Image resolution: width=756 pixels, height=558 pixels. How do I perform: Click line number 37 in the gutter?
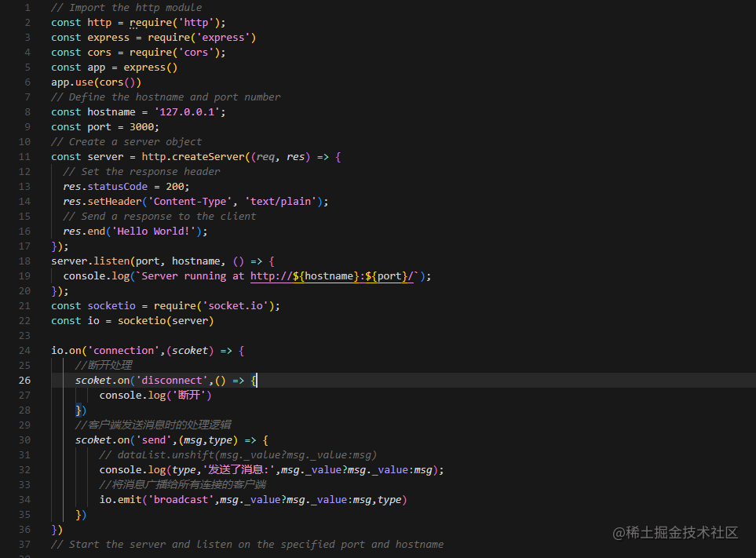click(x=24, y=544)
